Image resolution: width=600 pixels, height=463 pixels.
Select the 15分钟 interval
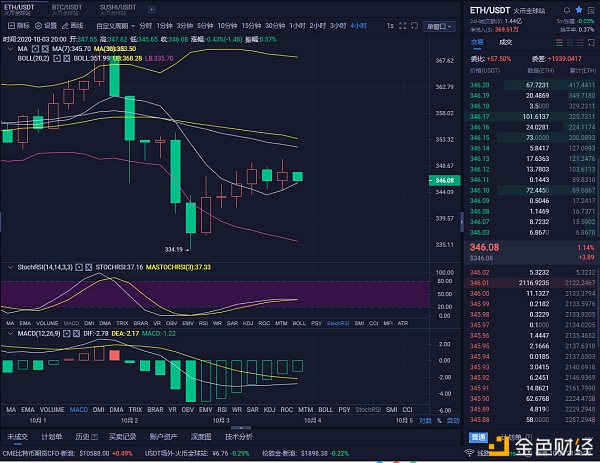251,26
